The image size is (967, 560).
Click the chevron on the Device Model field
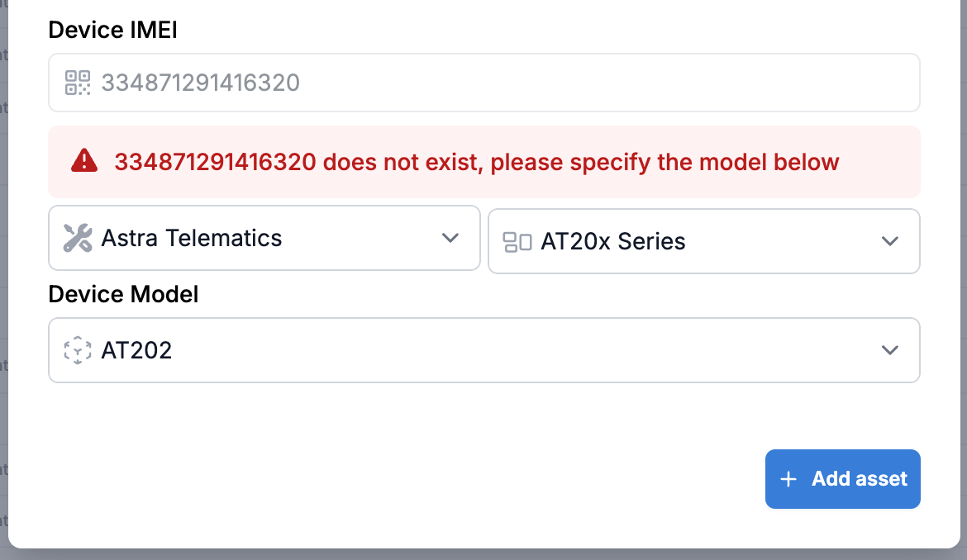pyautogui.click(x=890, y=350)
